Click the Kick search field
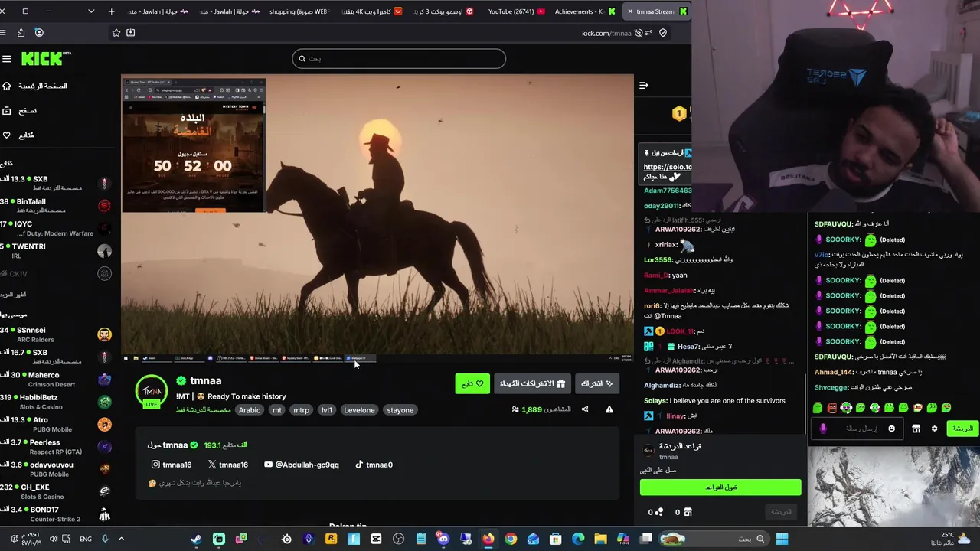 click(x=399, y=58)
